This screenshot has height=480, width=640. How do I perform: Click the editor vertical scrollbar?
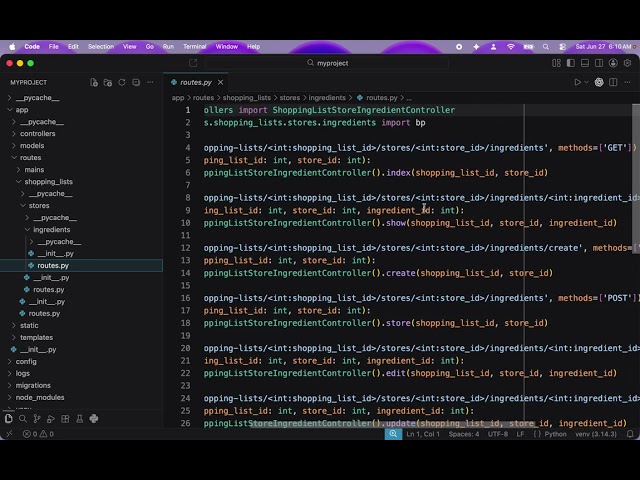(x=636, y=179)
